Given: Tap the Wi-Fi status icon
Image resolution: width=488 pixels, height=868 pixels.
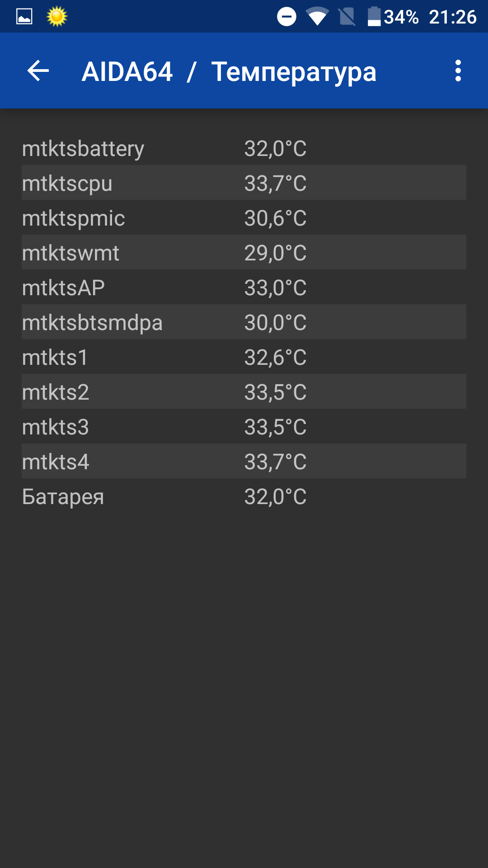Looking at the screenshot, I should (x=317, y=17).
